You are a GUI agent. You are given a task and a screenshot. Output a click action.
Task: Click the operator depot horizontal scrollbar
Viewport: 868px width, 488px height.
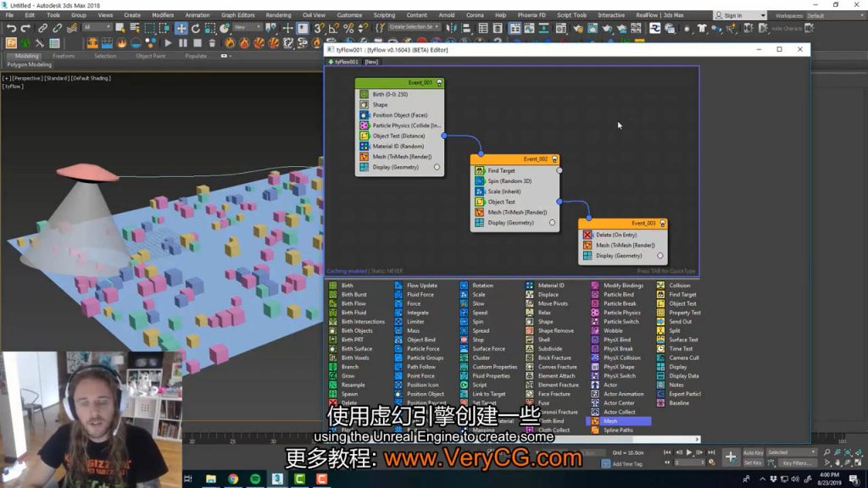tap(511, 440)
